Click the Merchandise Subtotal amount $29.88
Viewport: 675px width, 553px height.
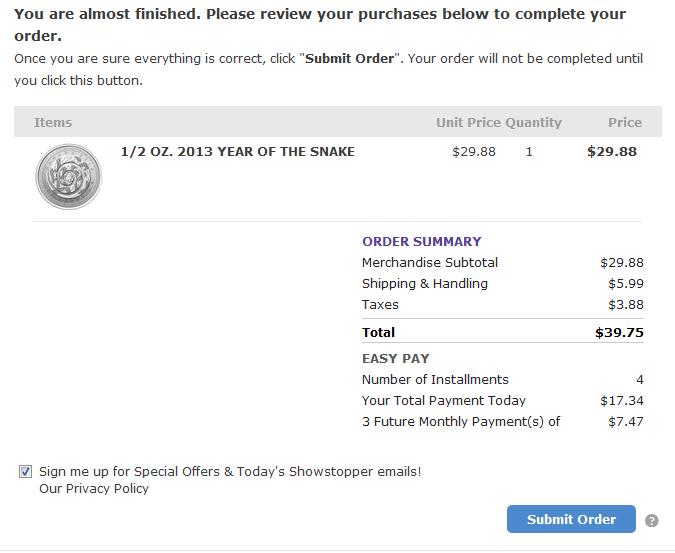622,263
